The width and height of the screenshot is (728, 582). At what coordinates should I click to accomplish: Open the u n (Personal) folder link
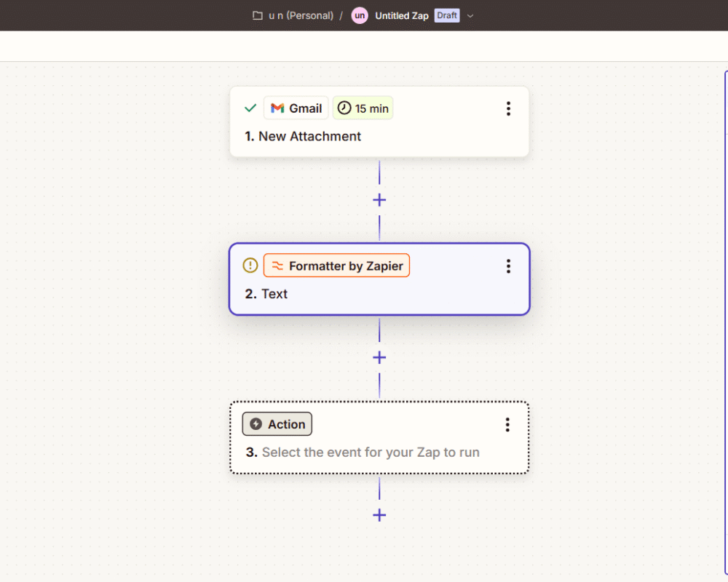pos(301,16)
